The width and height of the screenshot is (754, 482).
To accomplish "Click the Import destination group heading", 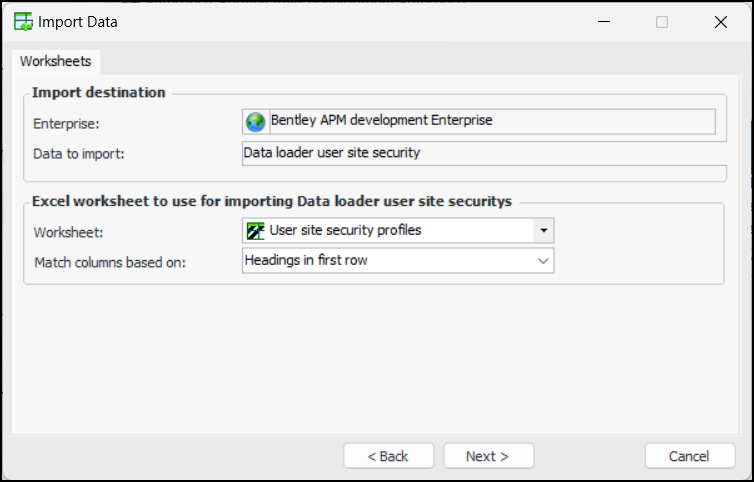I will point(99,93).
